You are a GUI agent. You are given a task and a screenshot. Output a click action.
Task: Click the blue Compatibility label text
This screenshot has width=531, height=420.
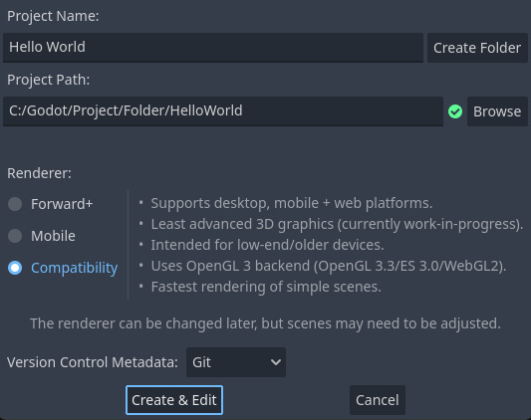coord(74,268)
